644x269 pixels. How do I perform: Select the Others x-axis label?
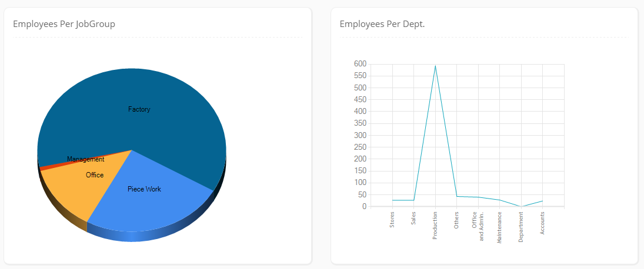[456, 220]
